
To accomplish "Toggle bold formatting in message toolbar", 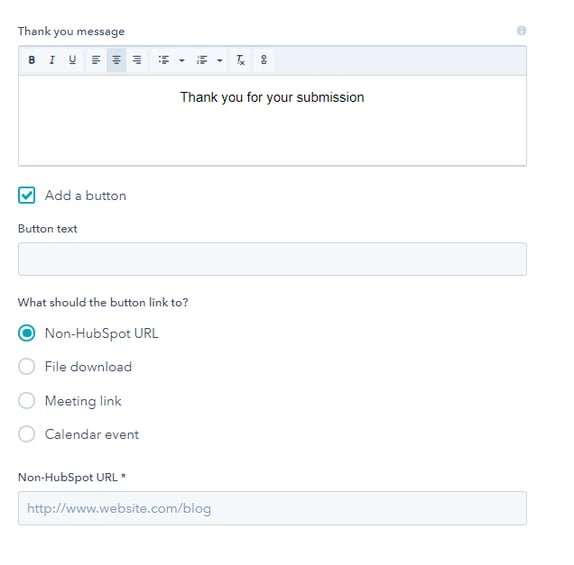I will (x=32, y=60).
